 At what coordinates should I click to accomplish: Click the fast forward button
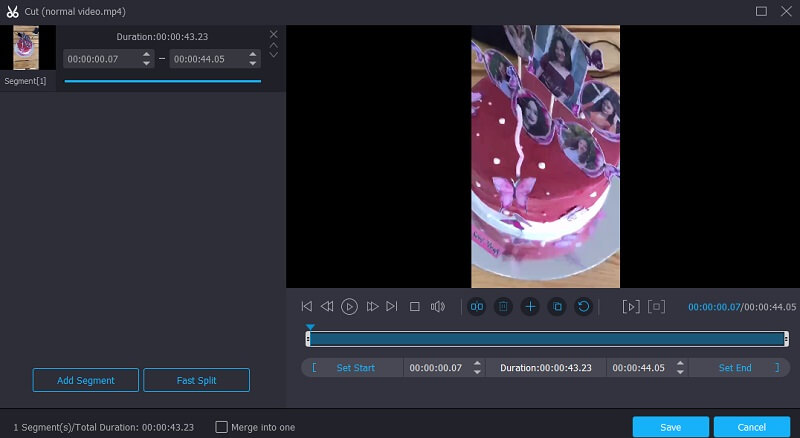[372, 306]
